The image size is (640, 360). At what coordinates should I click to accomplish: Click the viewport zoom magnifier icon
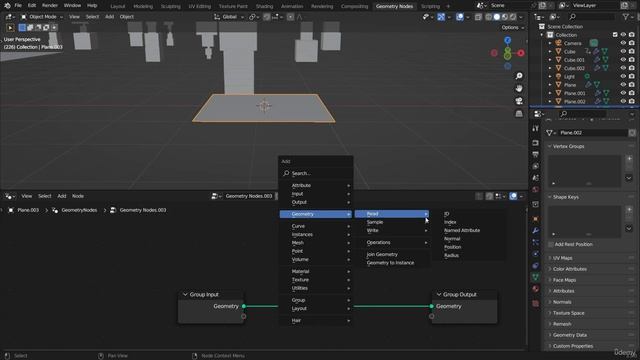tap(519, 76)
